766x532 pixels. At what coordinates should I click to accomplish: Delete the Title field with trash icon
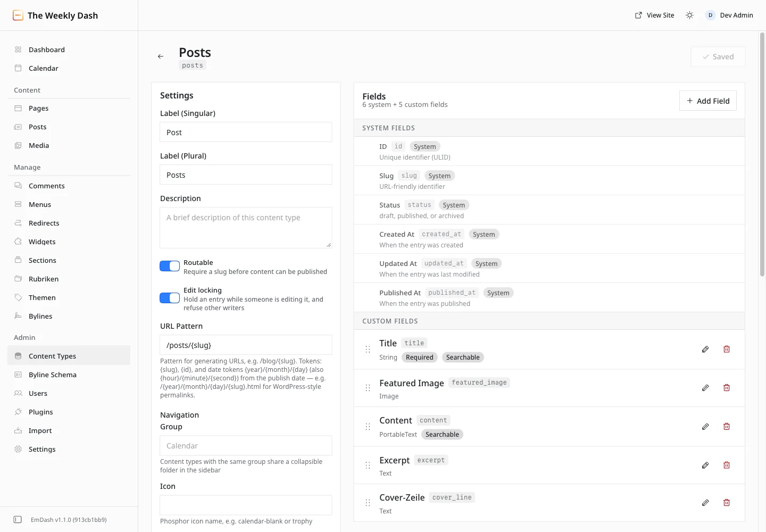pyautogui.click(x=727, y=350)
